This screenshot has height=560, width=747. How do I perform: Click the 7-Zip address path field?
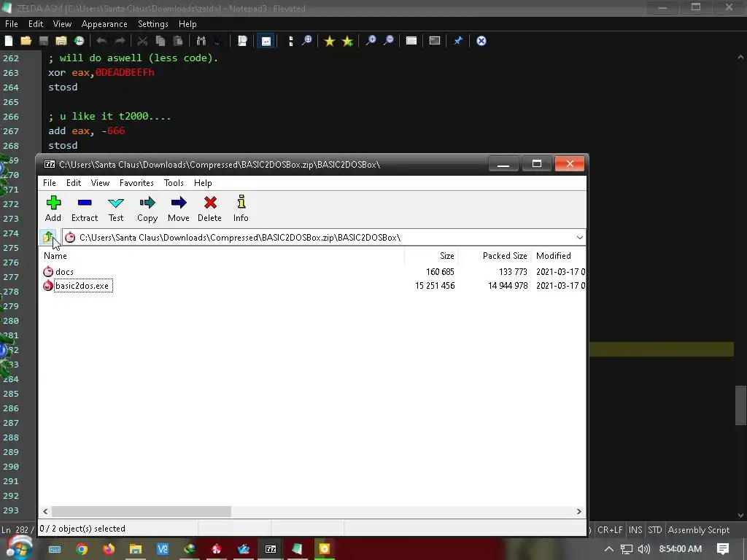(324, 237)
